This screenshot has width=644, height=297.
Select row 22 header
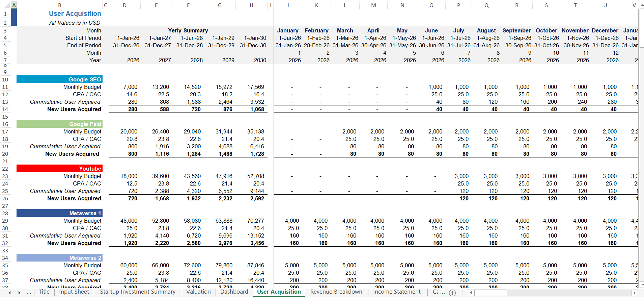[5, 169]
